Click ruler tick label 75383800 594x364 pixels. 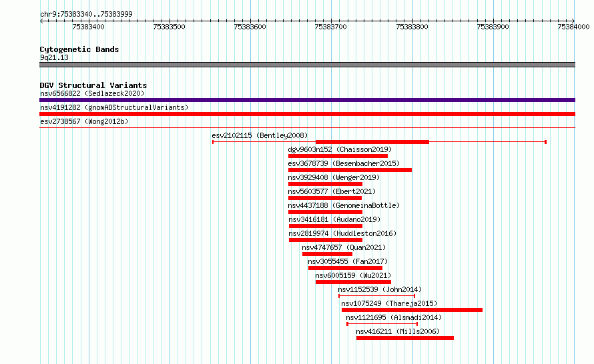pyautogui.click(x=412, y=27)
